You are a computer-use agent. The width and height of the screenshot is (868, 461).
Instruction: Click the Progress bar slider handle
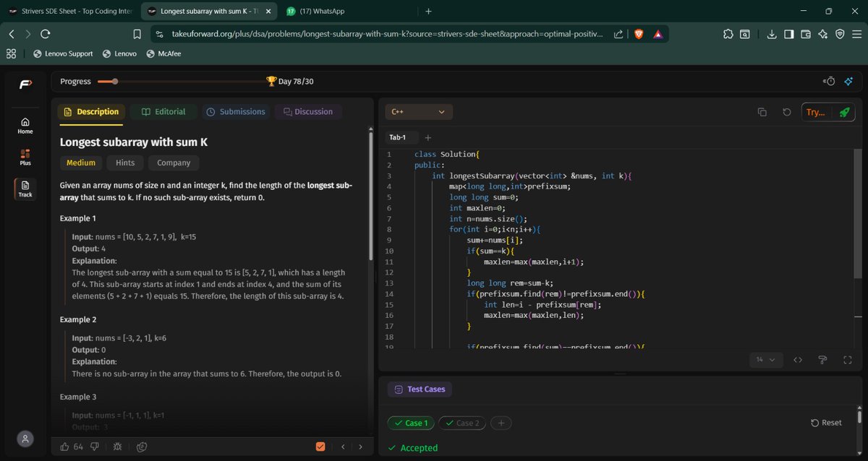point(115,82)
